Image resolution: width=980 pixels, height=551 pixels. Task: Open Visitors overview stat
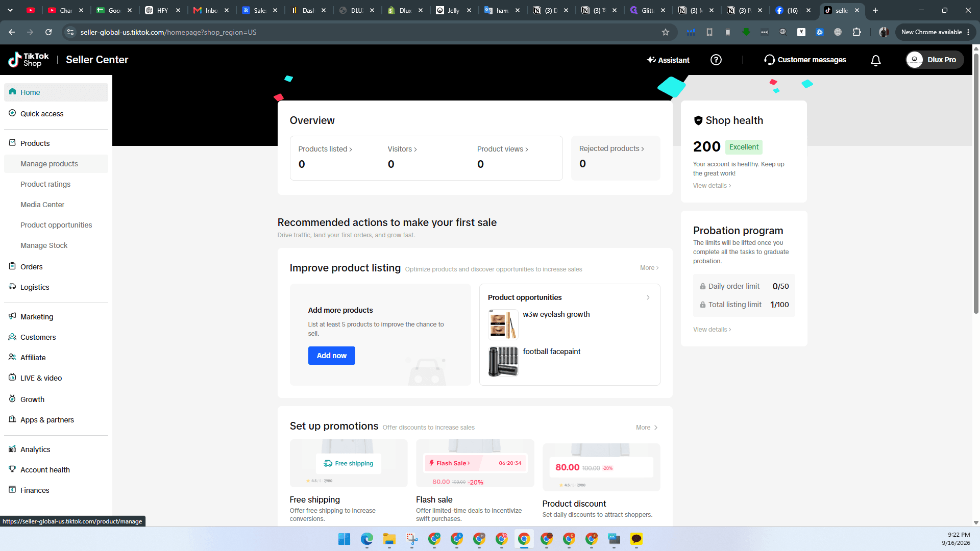click(x=402, y=149)
